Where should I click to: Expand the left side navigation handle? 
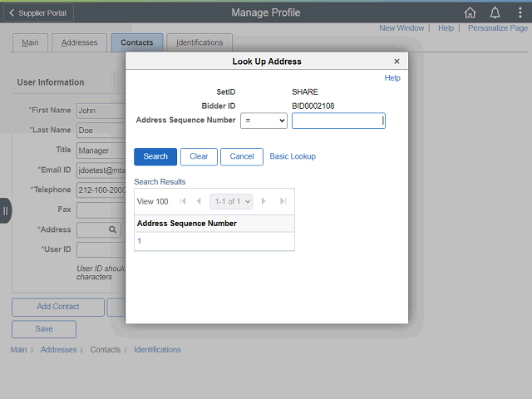coord(6,210)
